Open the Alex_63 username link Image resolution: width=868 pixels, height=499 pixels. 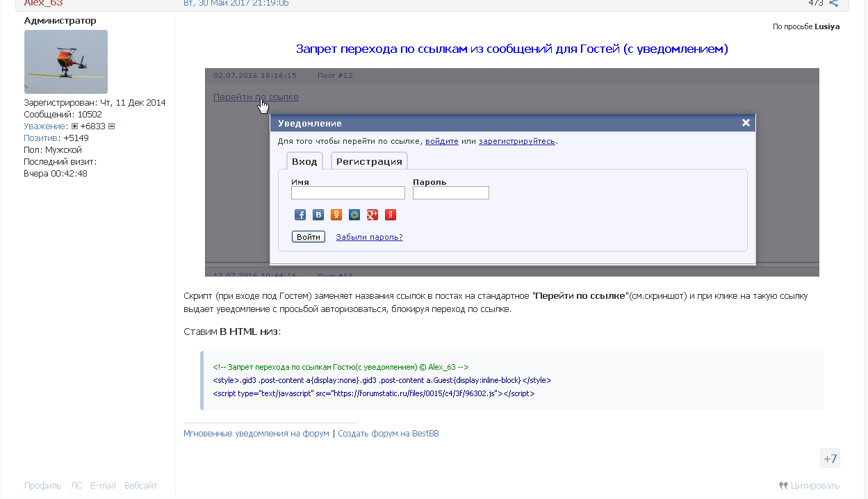point(43,3)
